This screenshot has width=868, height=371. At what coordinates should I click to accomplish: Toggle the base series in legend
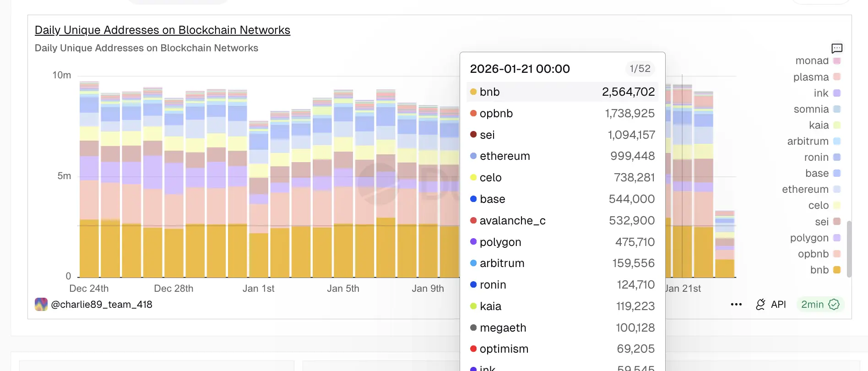823,173
